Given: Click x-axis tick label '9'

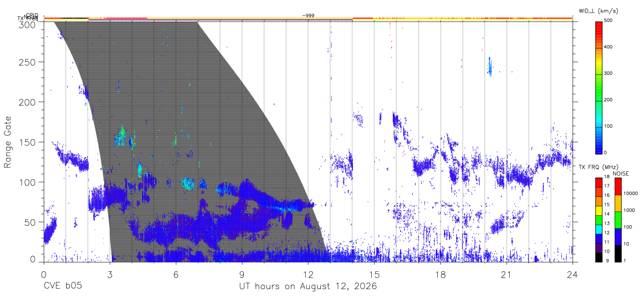Looking at the screenshot, I should pyautogui.click(x=242, y=274).
